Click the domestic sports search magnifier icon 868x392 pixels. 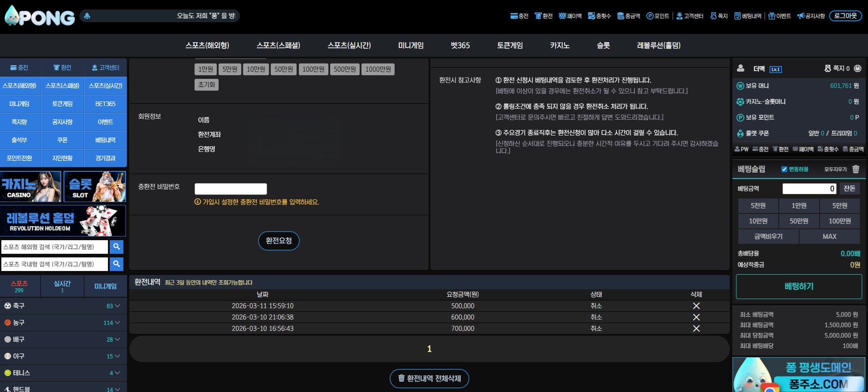tap(117, 264)
